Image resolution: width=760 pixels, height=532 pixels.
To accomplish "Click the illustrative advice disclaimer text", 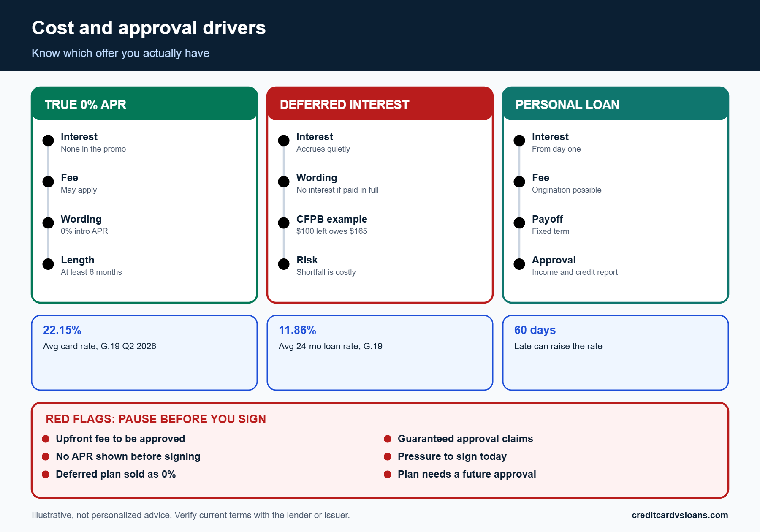I will [x=191, y=515].
